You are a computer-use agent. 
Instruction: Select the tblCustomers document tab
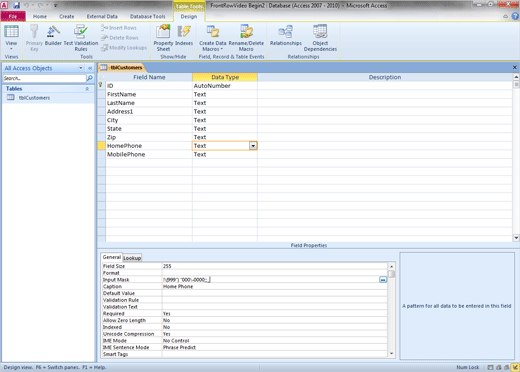pyautogui.click(x=122, y=68)
